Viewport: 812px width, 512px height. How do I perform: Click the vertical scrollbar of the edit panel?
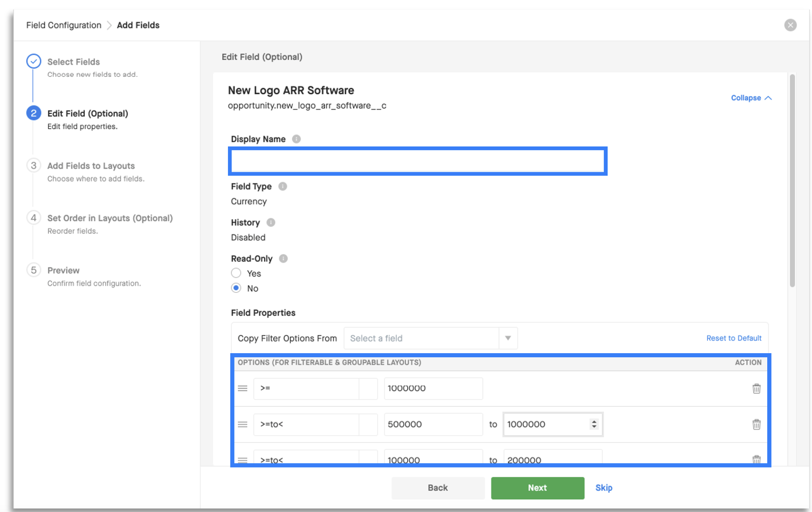[792, 180]
